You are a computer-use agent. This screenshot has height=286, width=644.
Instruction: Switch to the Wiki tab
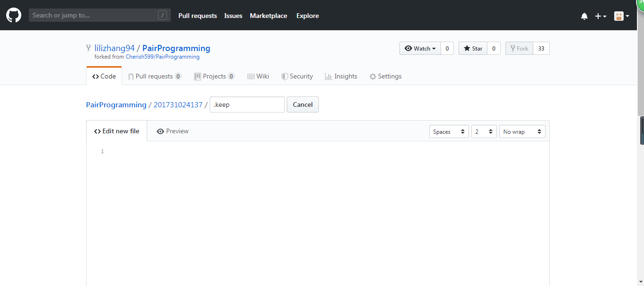coord(258,76)
